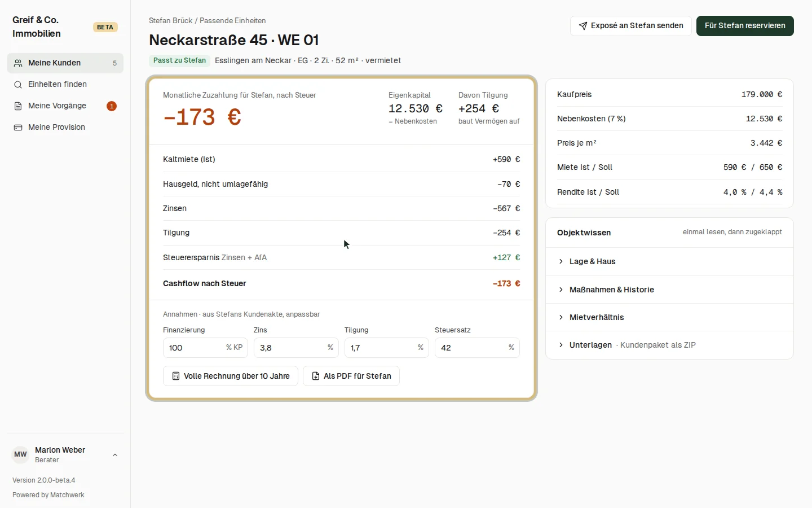The height and width of the screenshot is (508, 812).
Task: Click the Zins input field
Action: point(296,348)
